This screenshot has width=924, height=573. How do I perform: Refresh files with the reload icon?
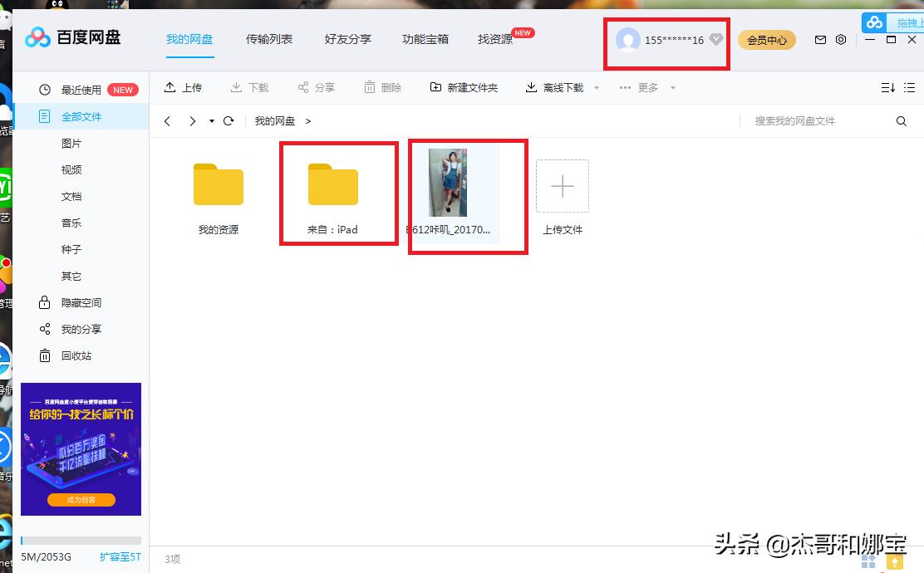tap(229, 120)
